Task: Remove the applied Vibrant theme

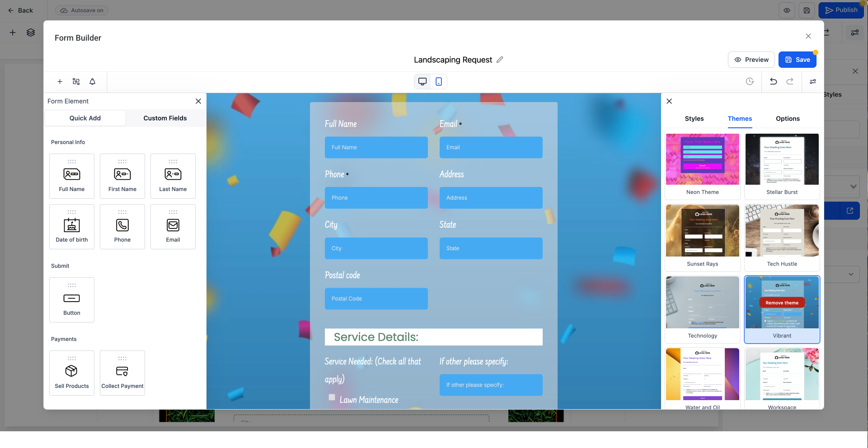Action: tap(782, 303)
